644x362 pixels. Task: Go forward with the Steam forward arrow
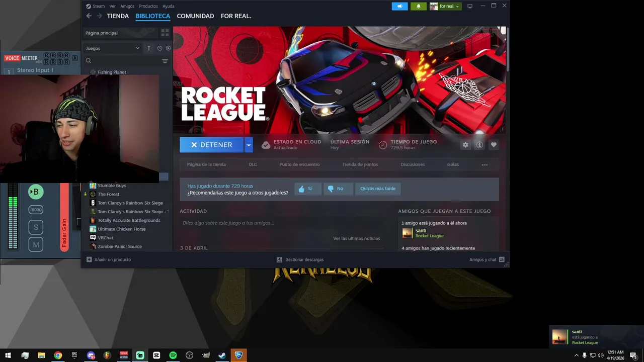coord(99,16)
